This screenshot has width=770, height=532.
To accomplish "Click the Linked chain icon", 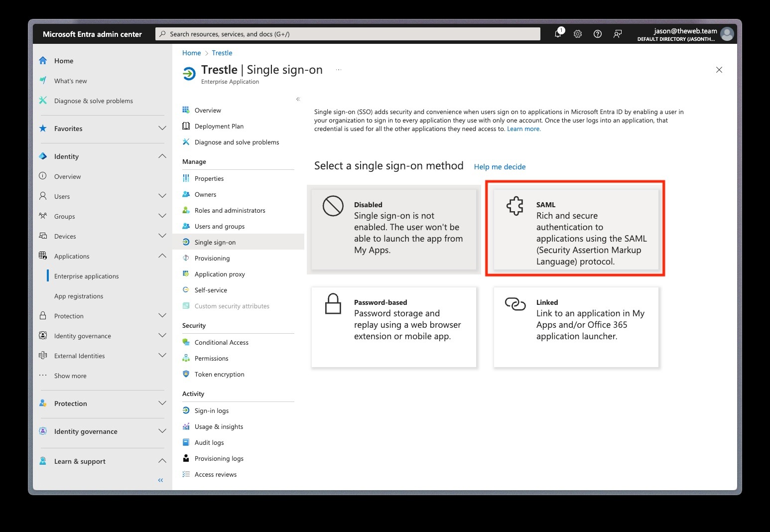I will 515,304.
